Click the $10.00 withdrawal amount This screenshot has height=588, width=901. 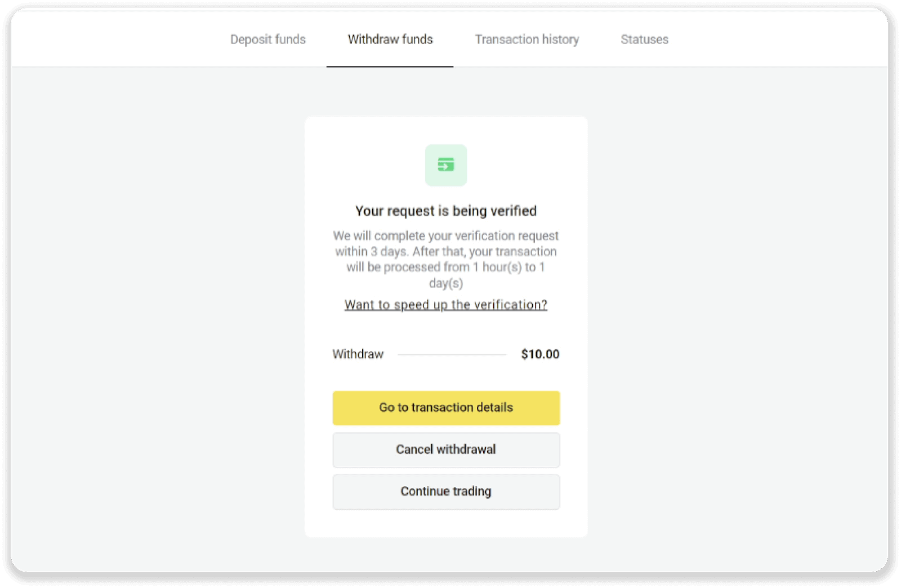[539, 354]
